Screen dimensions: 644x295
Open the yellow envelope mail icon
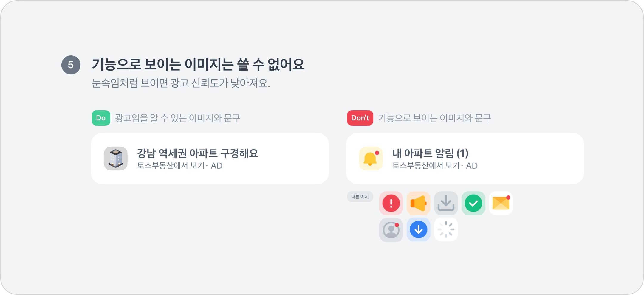coord(501,203)
